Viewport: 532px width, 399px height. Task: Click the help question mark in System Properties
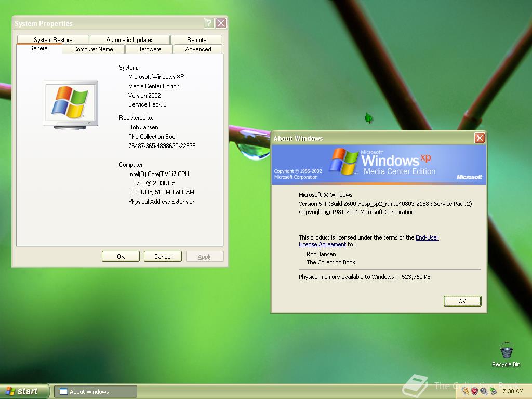[x=209, y=23]
